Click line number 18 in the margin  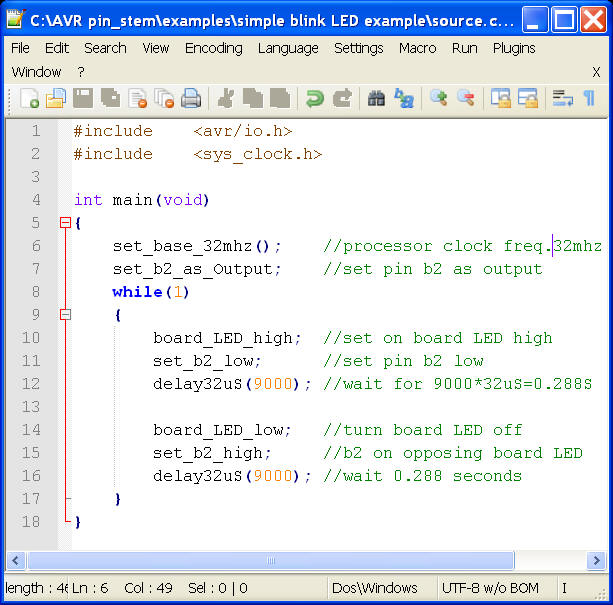point(31,522)
